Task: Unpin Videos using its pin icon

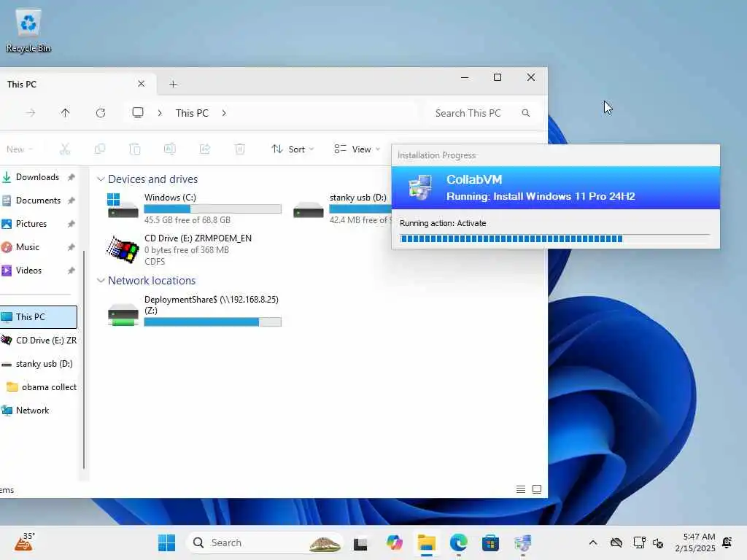Action: pyautogui.click(x=71, y=271)
